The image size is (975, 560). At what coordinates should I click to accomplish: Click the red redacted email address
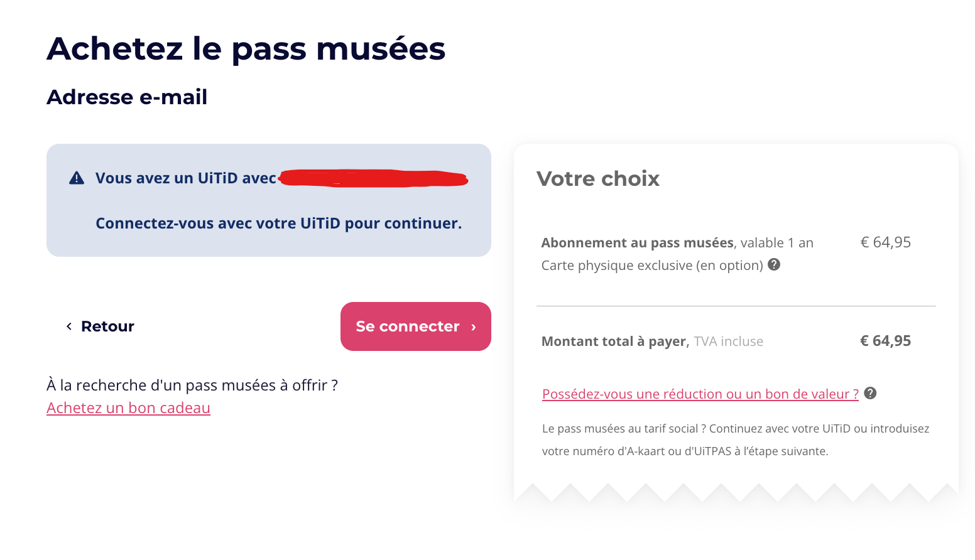click(374, 178)
